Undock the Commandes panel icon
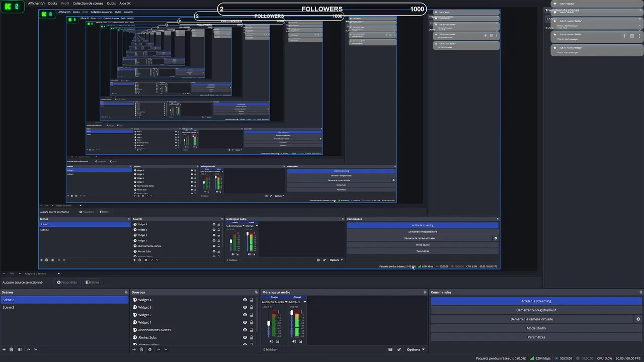 (x=640, y=292)
